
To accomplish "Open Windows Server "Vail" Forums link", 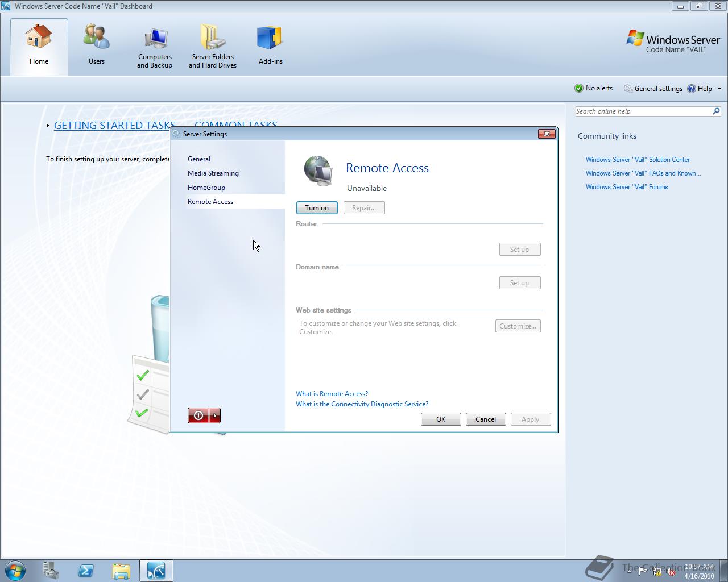I will pyautogui.click(x=627, y=187).
